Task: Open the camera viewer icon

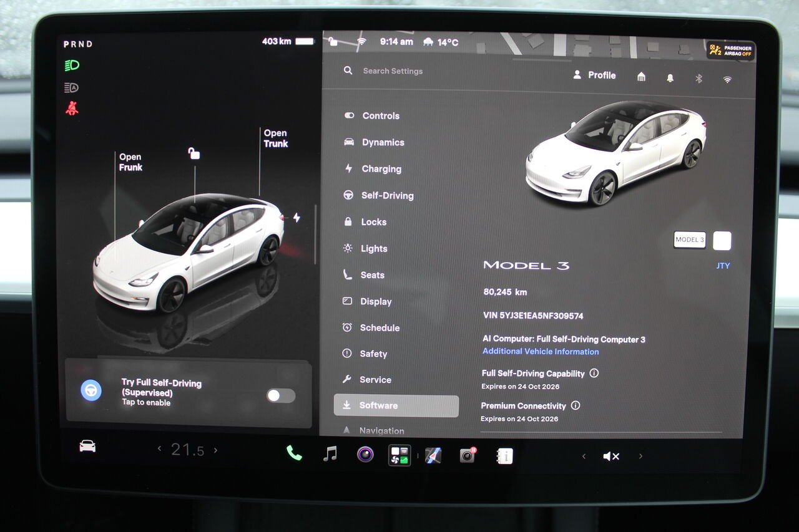Action: pyautogui.click(x=365, y=454)
